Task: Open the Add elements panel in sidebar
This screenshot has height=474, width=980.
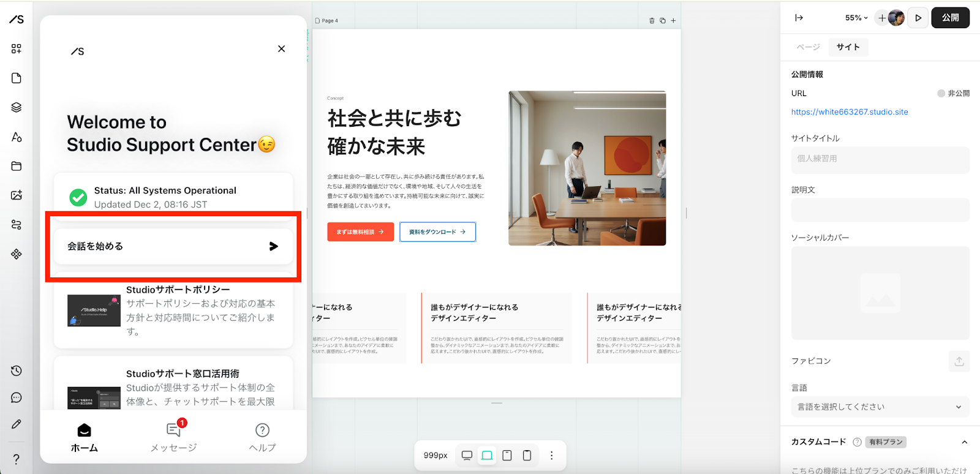Action: click(17, 49)
